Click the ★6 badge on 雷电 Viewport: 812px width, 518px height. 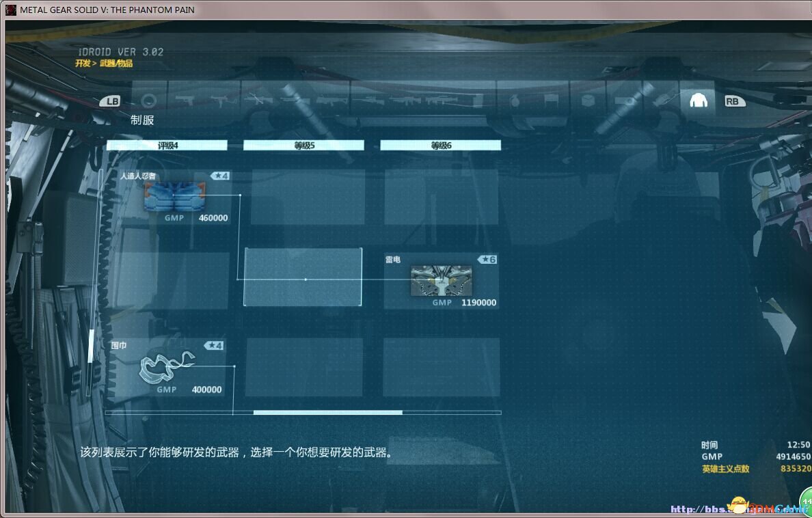point(487,259)
